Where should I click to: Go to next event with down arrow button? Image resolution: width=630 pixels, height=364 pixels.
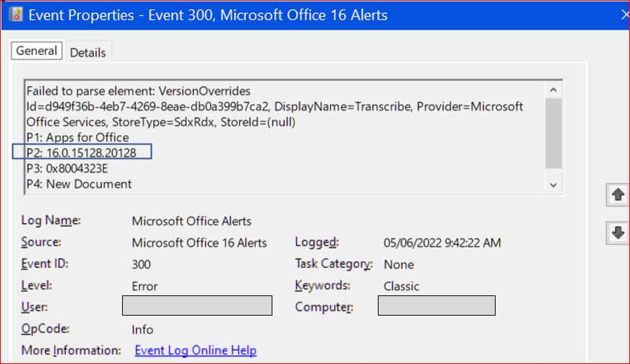(618, 233)
